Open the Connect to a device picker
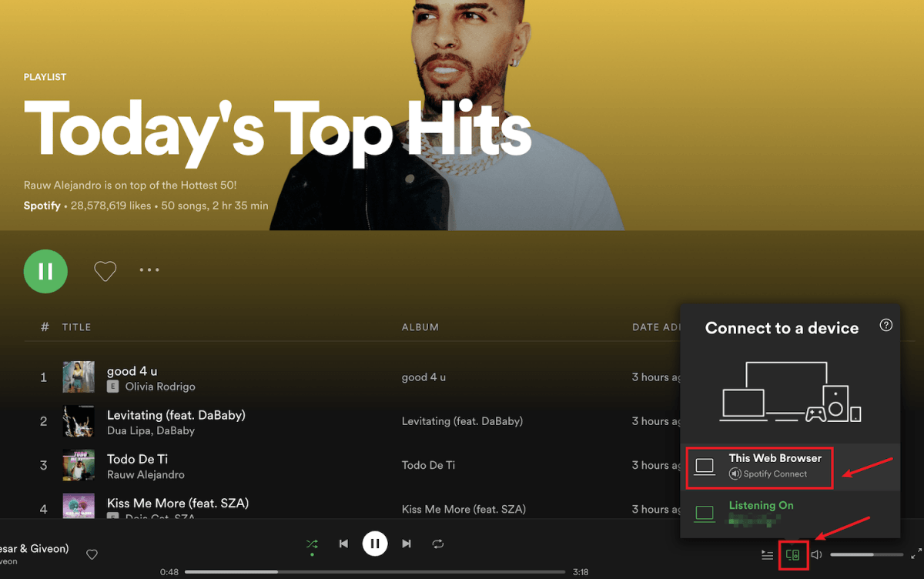Viewport: 924px width, 579px height. (793, 554)
